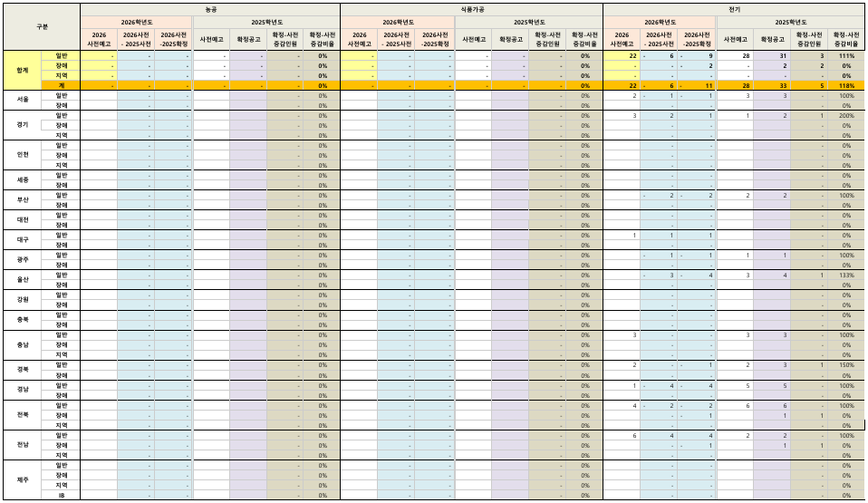Select the 식품가공 group header cell
The width and height of the screenshot is (868, 503).
point(472,10)
